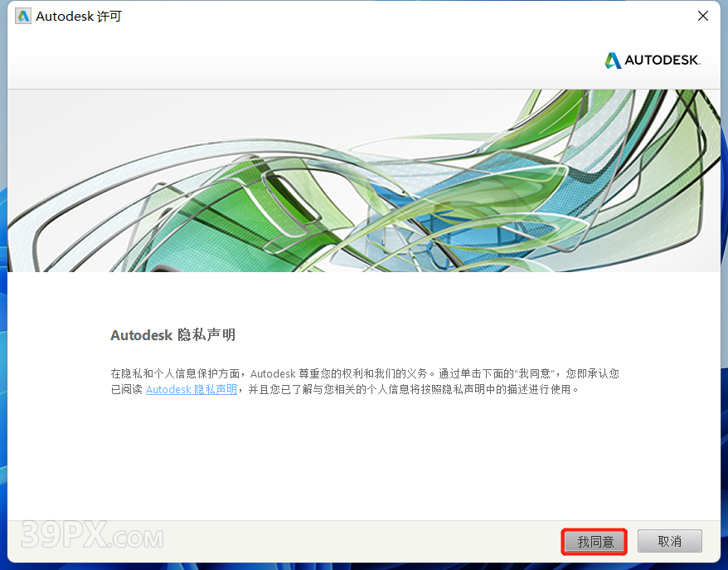The height and width of the screenshot is (570, 728).
Task: Click empty title bar area beside the title
Action: [x=373, y=17]
